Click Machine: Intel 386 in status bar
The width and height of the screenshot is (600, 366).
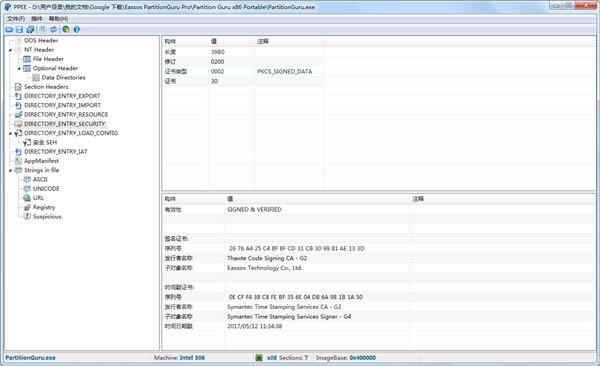pos(179,358)
